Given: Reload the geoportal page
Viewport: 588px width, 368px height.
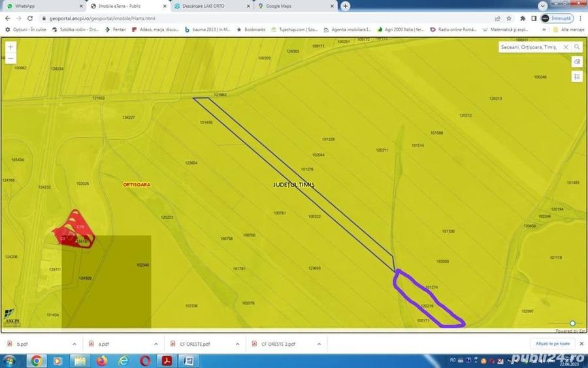Looking at the screenshot, I should tap(30, 18).
